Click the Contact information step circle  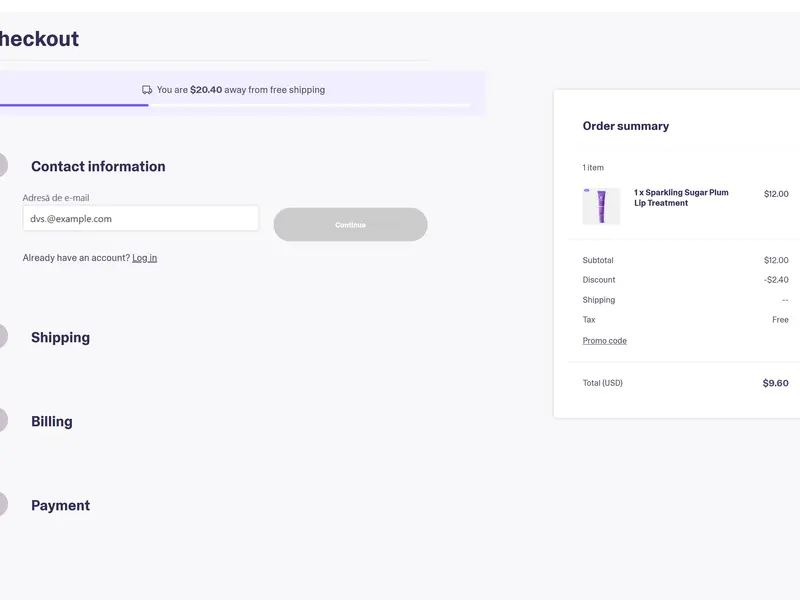[2, 166]
